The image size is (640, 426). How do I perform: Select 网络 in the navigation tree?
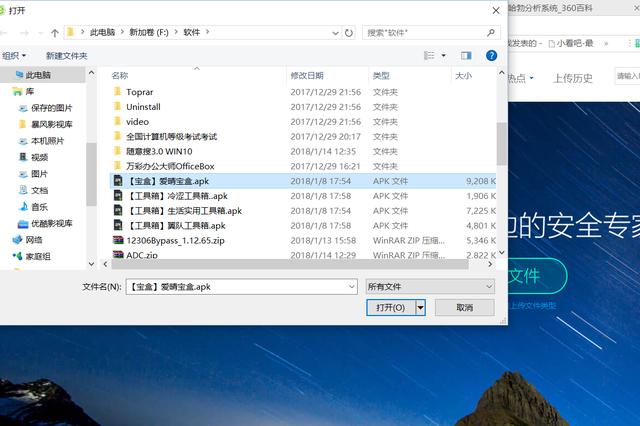click(x=28, y=240)
